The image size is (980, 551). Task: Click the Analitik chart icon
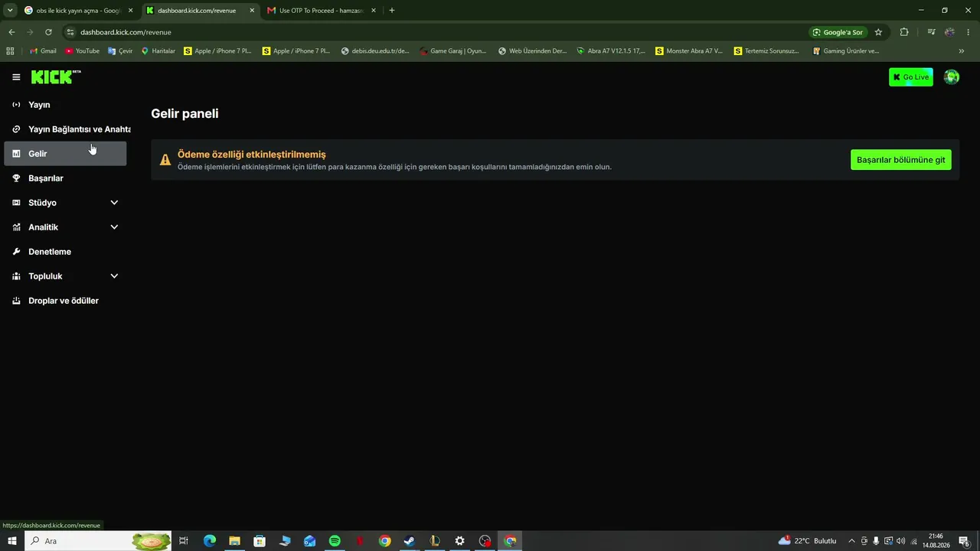tap(16, 227)
